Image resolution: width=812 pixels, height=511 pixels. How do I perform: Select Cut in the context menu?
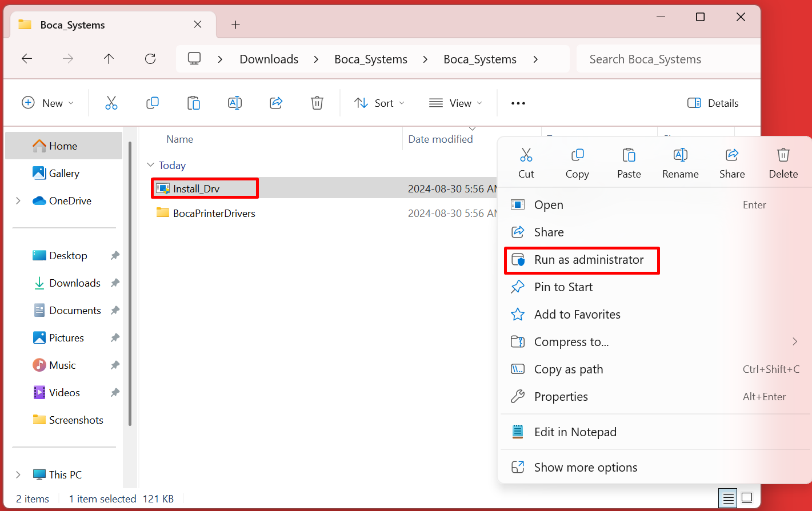point(526,163)
